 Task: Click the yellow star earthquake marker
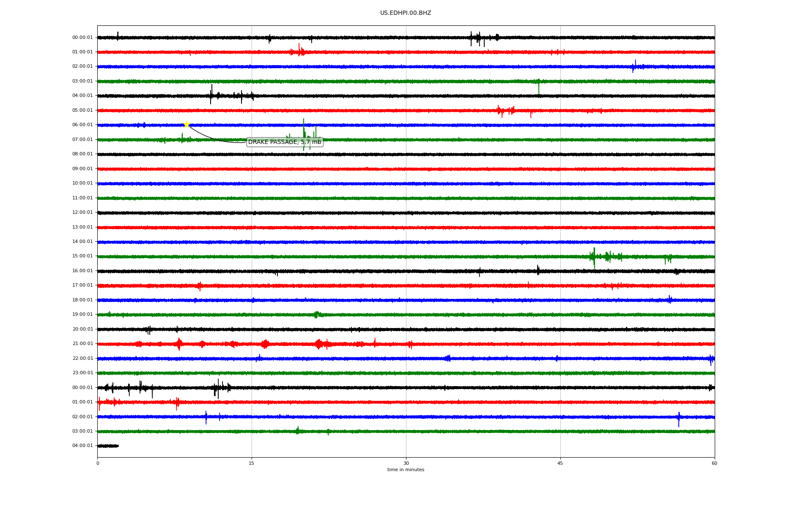[x=187, y=124]
